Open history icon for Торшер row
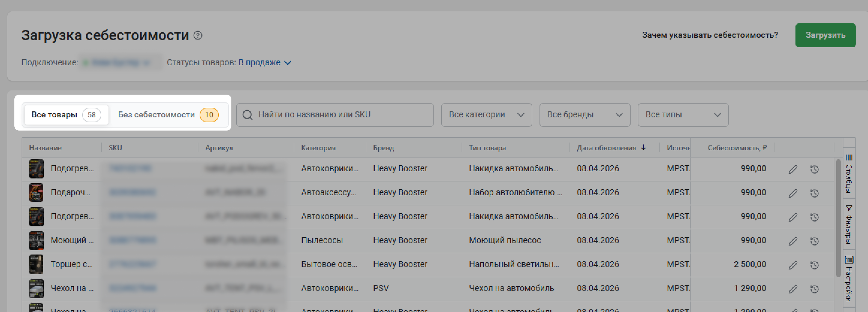868x312 pixels. pos(814,265)
